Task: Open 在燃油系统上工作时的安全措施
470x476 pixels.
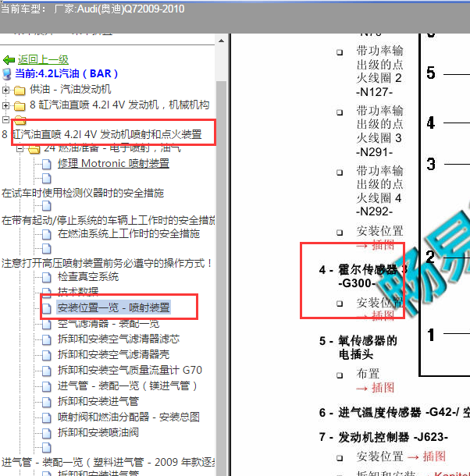Action: click(x=129, y=234)
